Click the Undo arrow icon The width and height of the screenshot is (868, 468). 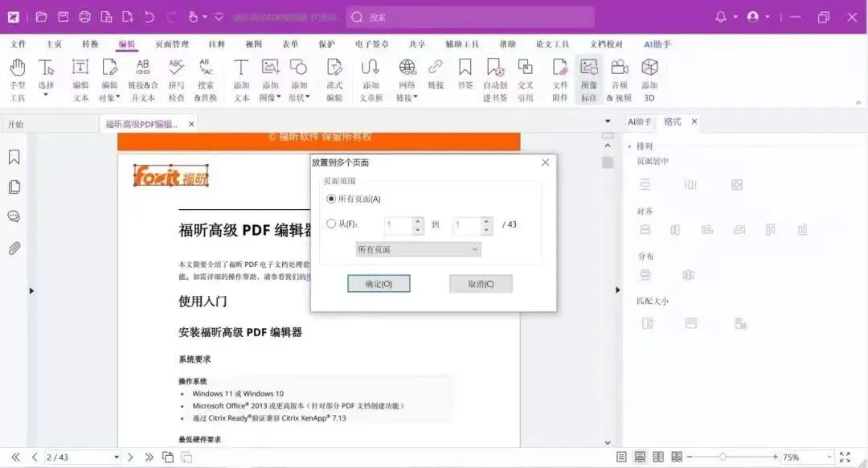(149, 17)
